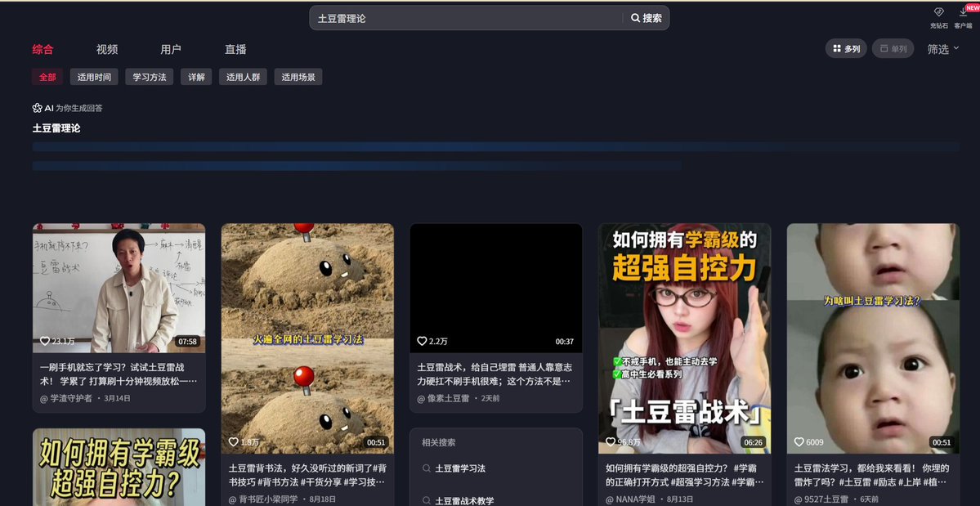Viewport: 980px width, 506px height.
Task: Select the 适用时间 filter chip
Action: [x=94, y=77]
